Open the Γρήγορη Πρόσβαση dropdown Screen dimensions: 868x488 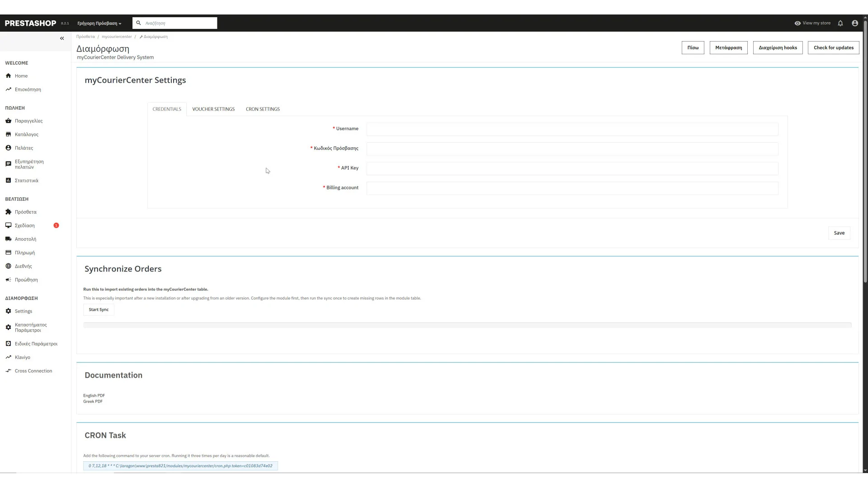pyautogui.click(x=99, y=23)
